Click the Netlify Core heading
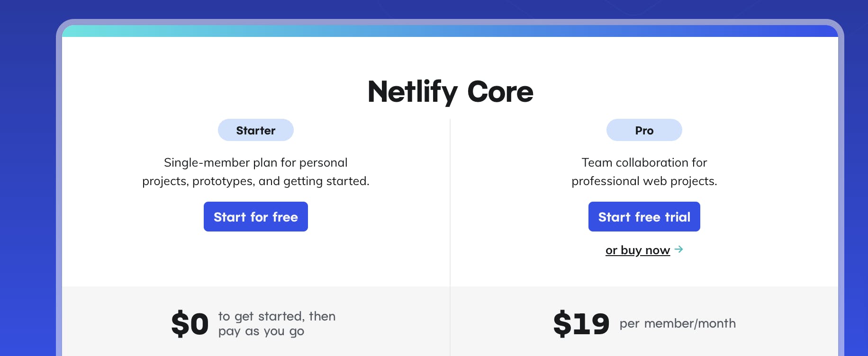The height and width of the screenshot is (356, 868). pyautogui.click(x=450, y=91)
